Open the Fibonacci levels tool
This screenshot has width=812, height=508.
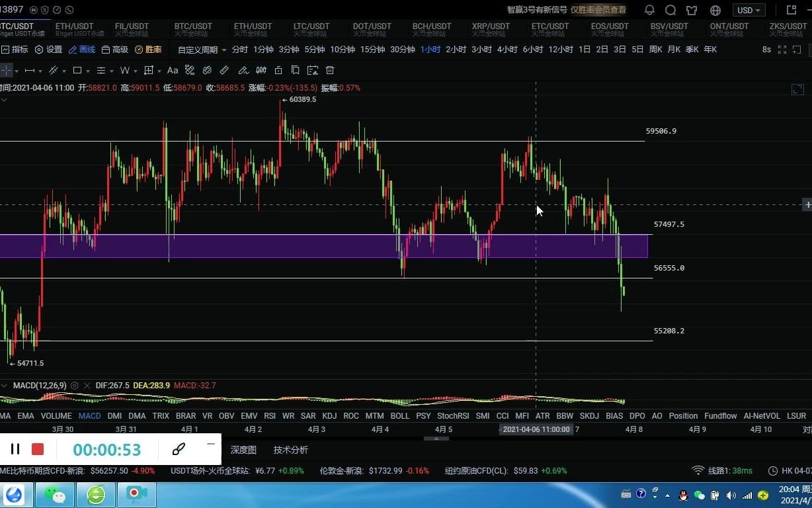click(x=101, y=70)
